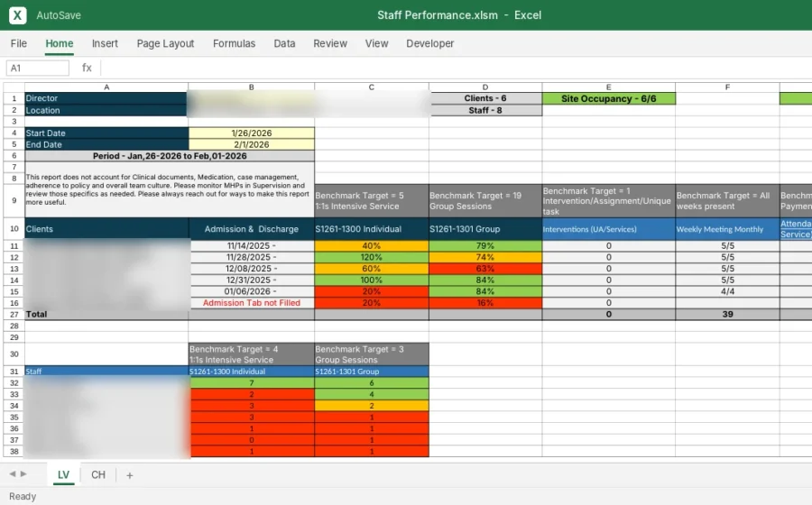This screenshot has height=505, width=812.
Task: Click the 16% red cell
Action: coord(485,303)
